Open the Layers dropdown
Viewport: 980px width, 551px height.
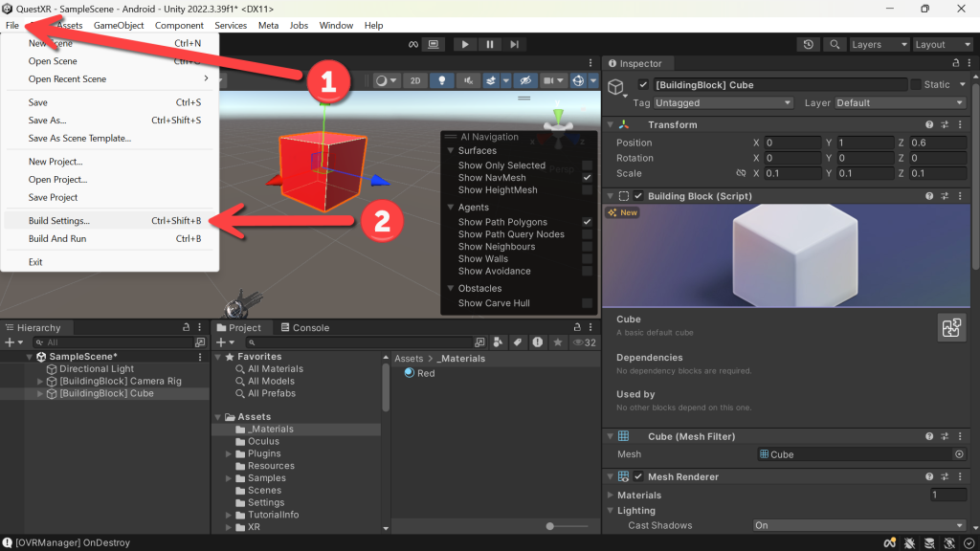879,44
